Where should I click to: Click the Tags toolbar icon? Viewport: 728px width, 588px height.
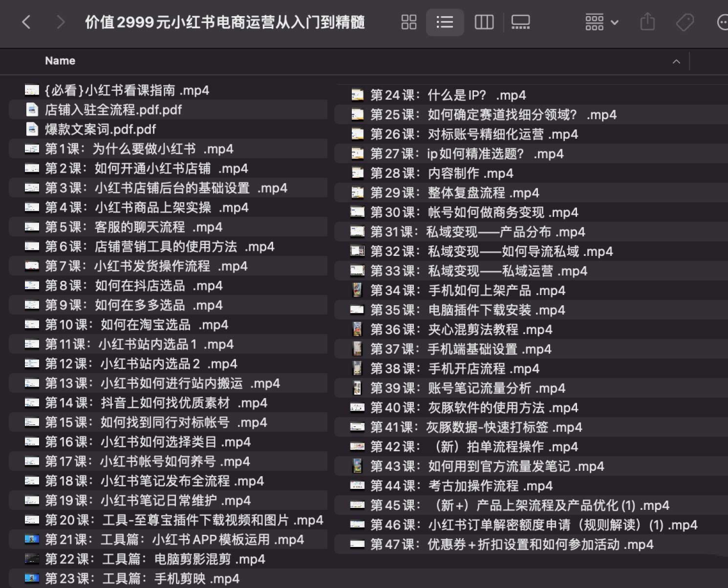pos(685,22)
